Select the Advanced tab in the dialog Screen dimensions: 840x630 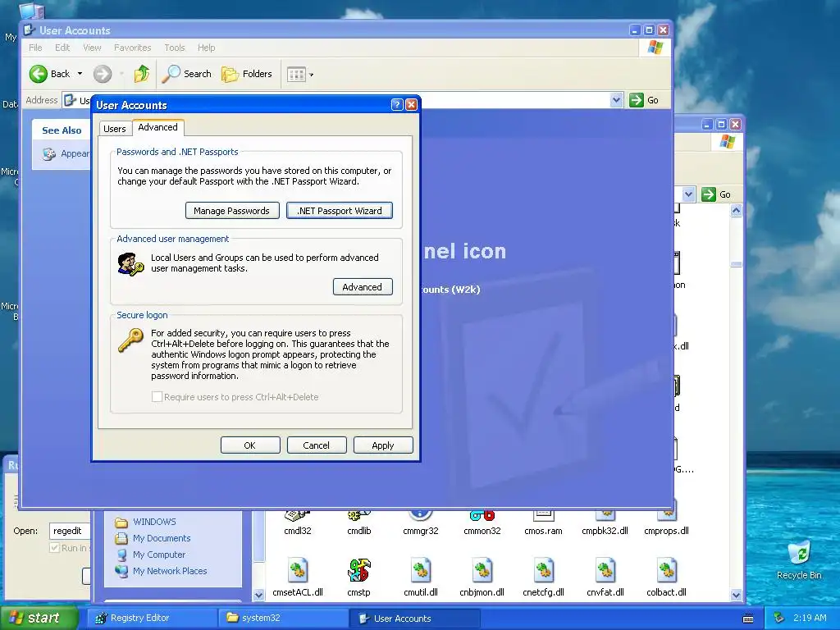pos(158,127)
